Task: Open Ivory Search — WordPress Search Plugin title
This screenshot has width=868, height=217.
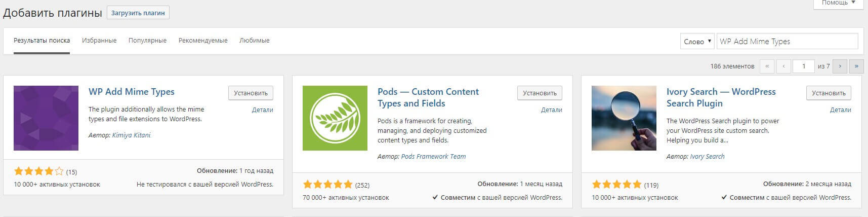Action: (721, 97)
